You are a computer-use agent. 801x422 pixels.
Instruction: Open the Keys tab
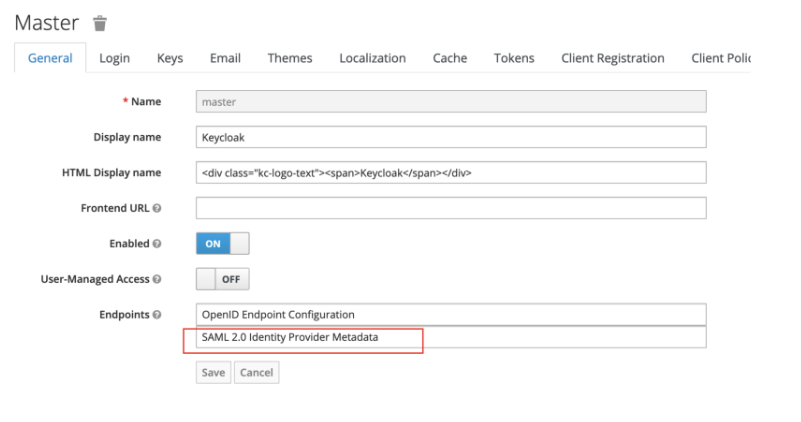coord(170,58)
